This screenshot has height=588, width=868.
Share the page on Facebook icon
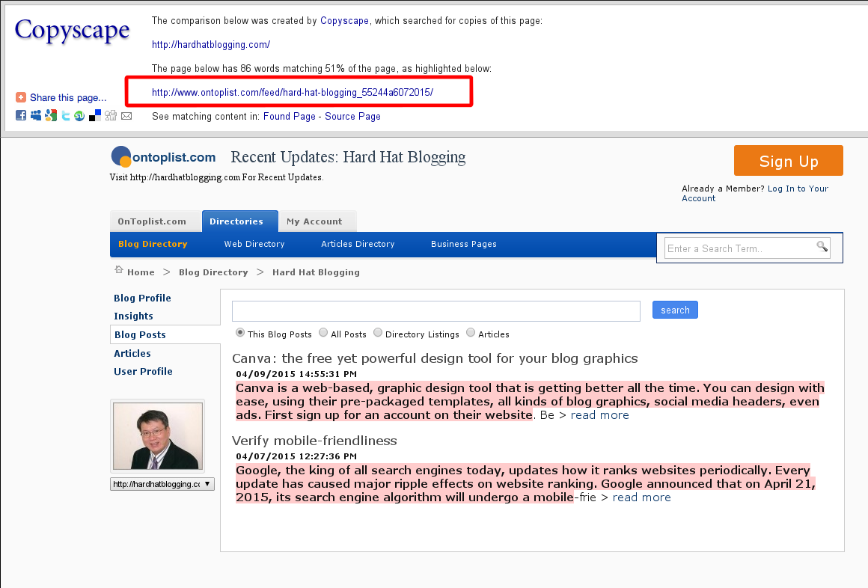(21, 115)
